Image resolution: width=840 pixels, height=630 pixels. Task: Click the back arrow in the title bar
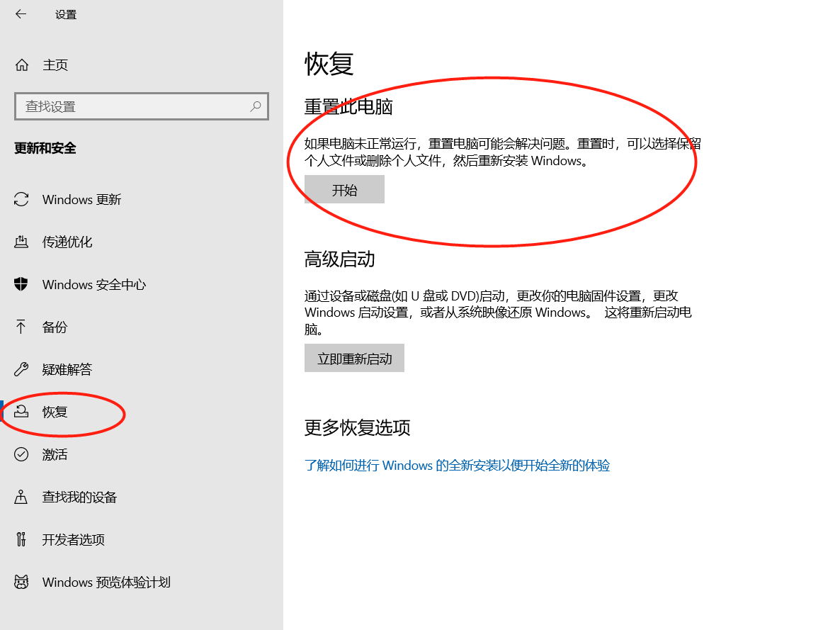coord(21,14)
